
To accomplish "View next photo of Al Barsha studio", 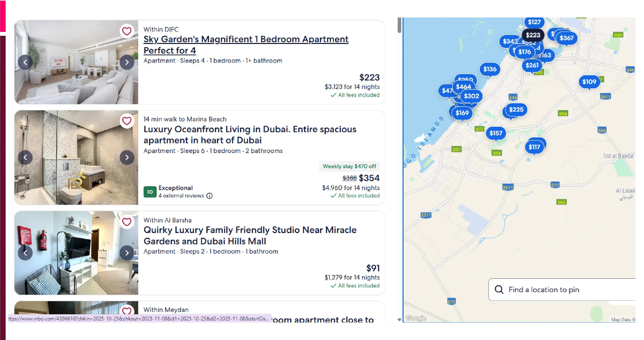I will [127, 253].
